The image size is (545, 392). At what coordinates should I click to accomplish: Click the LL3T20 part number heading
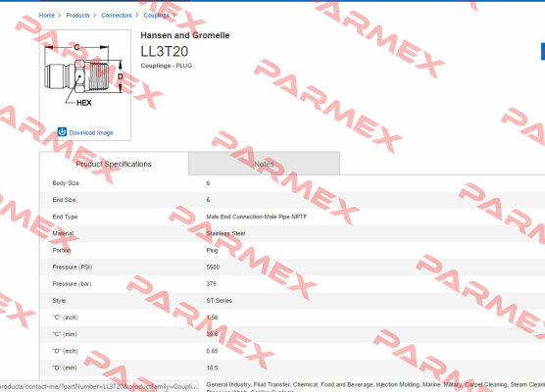coord(164,51)
